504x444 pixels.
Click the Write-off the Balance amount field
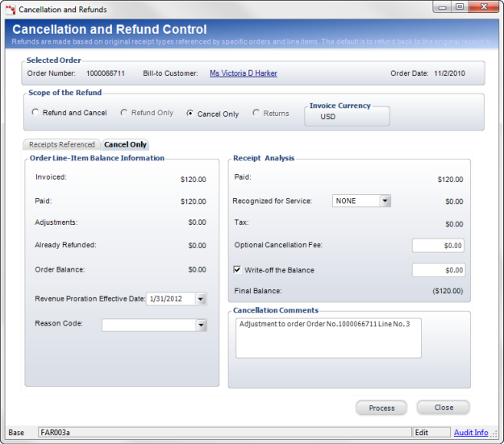438,270
